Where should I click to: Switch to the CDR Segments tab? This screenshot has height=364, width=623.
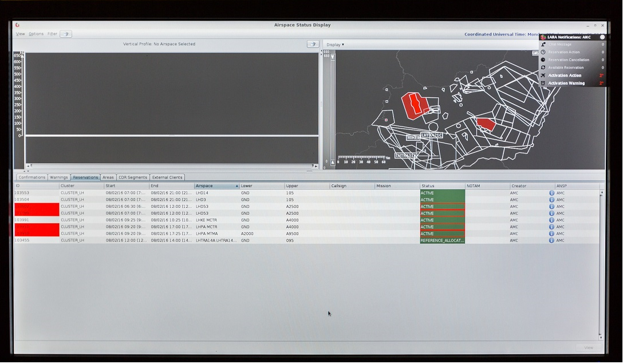[x=133, y=177]
